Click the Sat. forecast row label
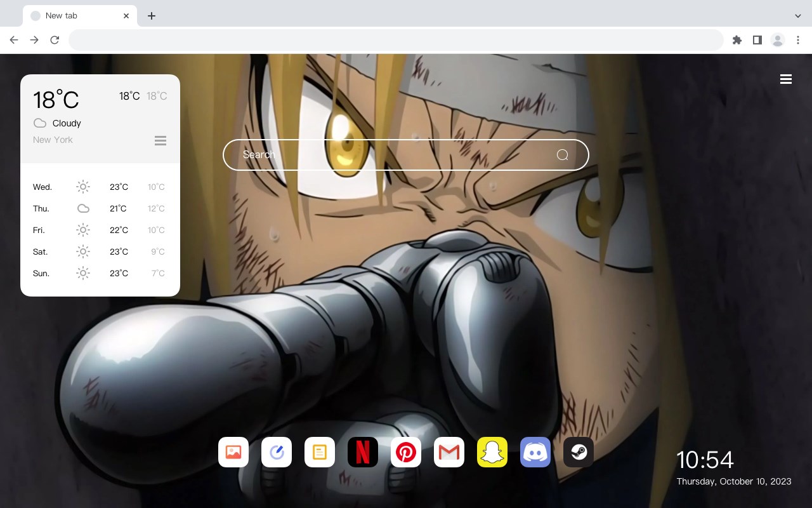812x508 pixels. click(41, 252)
